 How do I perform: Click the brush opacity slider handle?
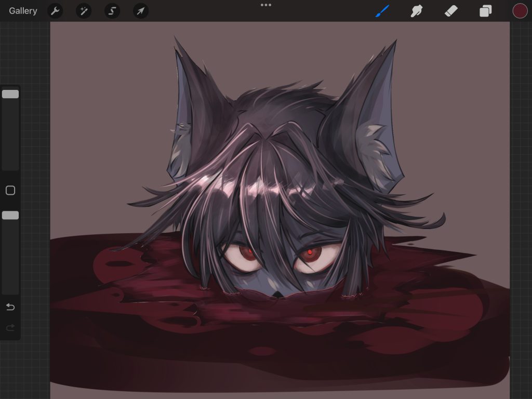pos(10,215)
